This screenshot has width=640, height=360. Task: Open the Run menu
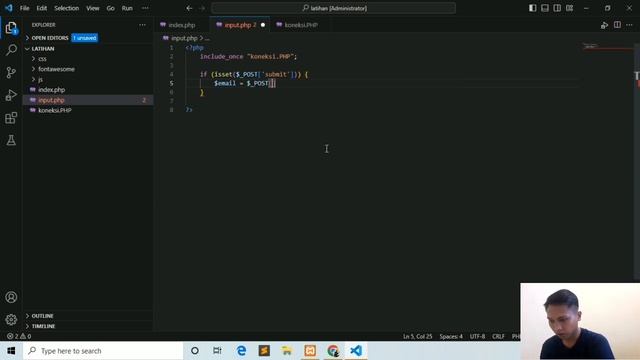[127, 8]
